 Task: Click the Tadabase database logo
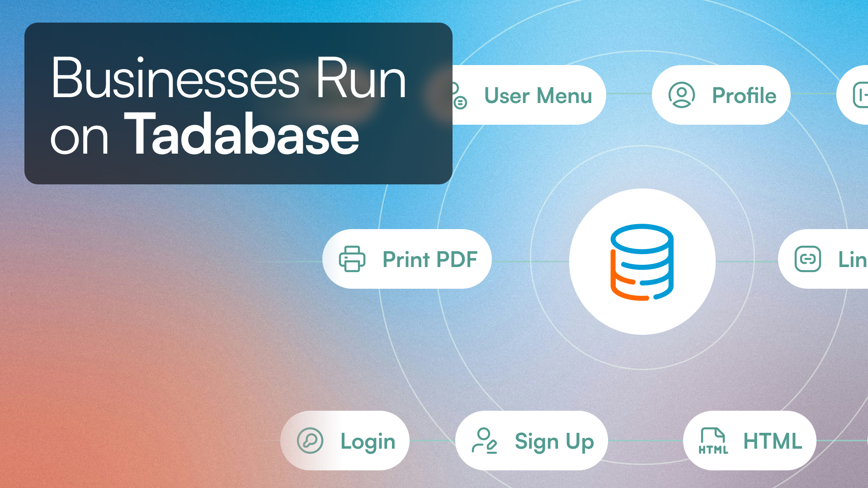[642, 262]
